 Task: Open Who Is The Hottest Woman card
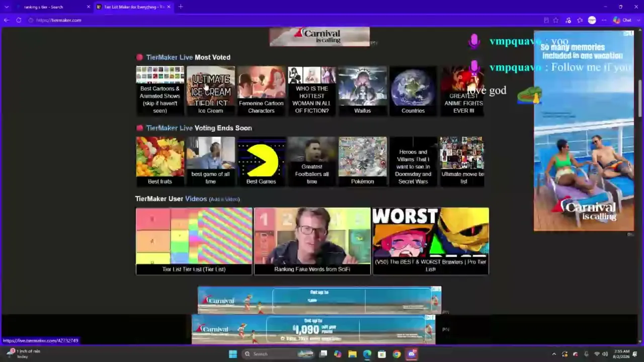pos(312,90)
